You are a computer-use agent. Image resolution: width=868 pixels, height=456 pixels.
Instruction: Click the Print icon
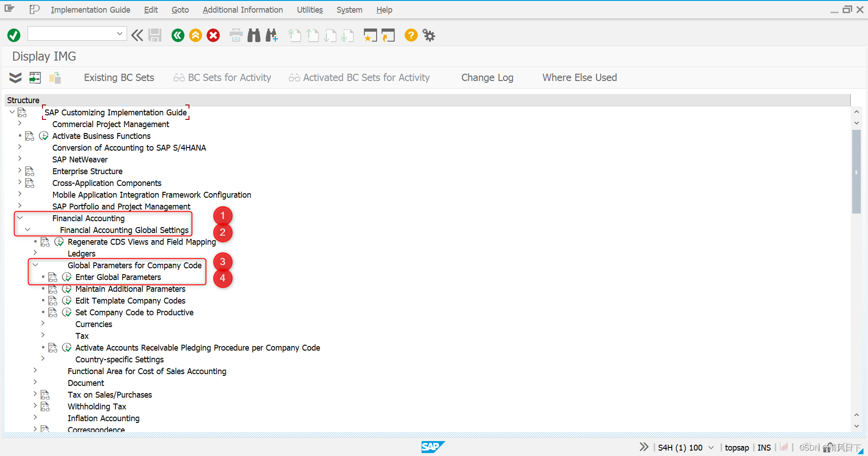[236, 35]
